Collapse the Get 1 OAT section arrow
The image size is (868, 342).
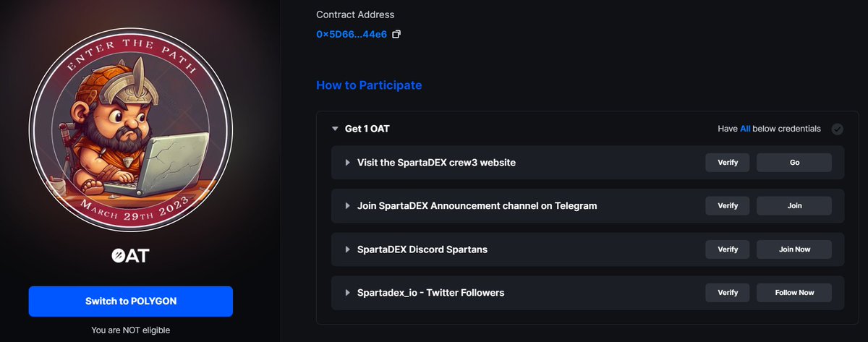point(335,129)
